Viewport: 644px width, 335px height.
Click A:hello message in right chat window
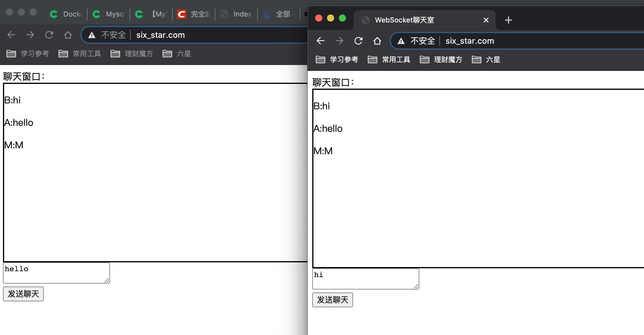click(328, 129)
